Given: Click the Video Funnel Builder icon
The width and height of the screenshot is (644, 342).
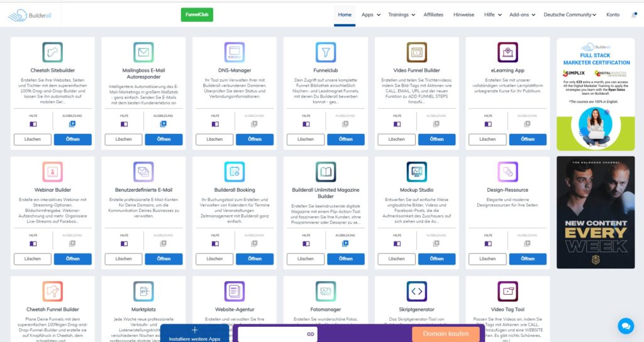Looking at the screenshot, I should [417, 52].
